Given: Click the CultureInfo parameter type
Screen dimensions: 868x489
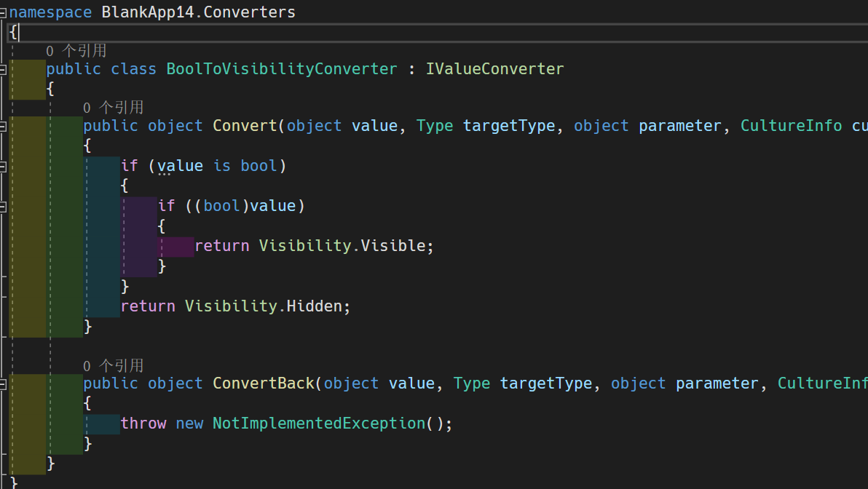Looking at the screenshot, I should click(x=792, y=125).
